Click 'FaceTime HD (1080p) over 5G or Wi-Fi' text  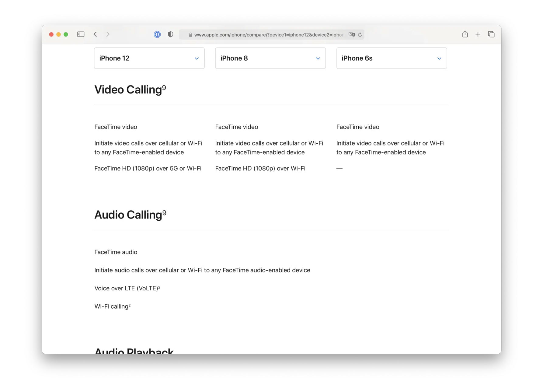pos(148,169)
